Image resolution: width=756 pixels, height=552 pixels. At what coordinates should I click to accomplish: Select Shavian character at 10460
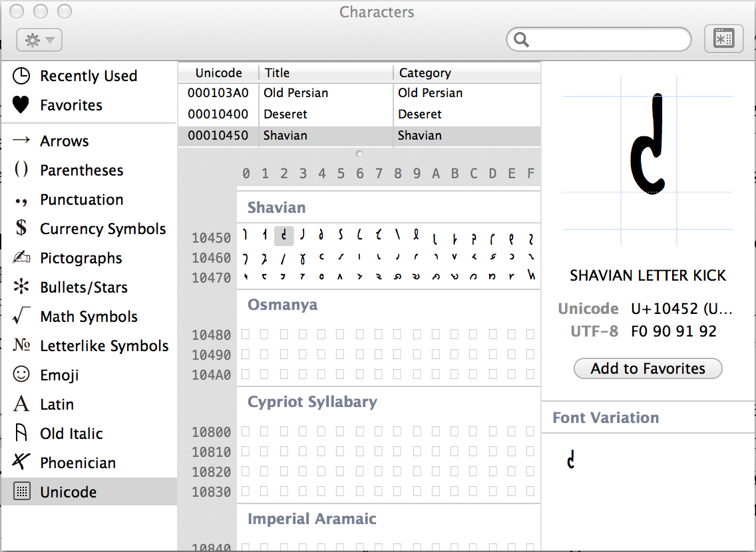(x=246, y=259)
